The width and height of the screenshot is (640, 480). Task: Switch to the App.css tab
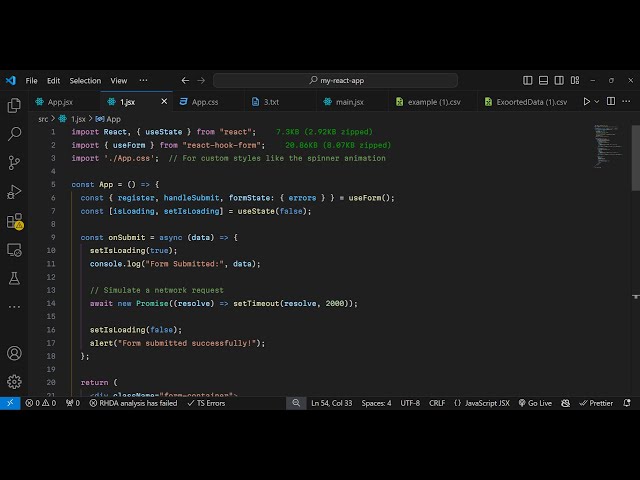pos(204,101)
